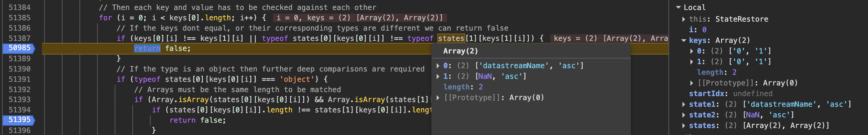Click the hovered 'states' token on line 51387

(451, 38)
